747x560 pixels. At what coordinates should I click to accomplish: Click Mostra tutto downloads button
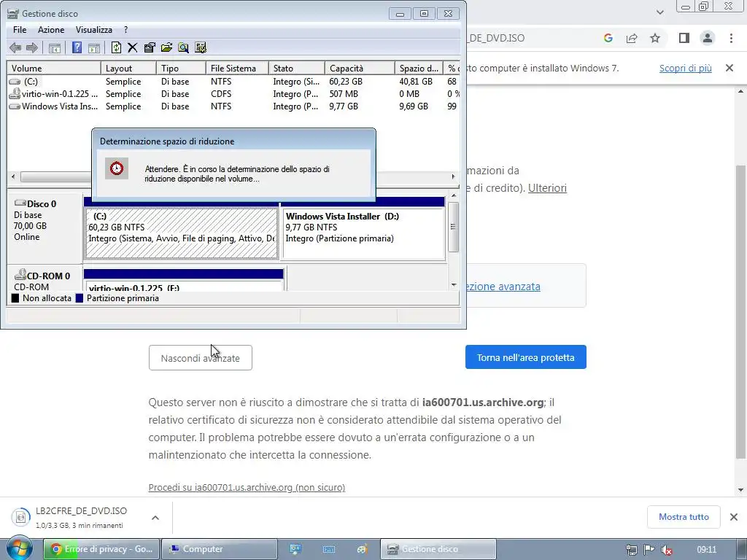[x=683, y=517]
